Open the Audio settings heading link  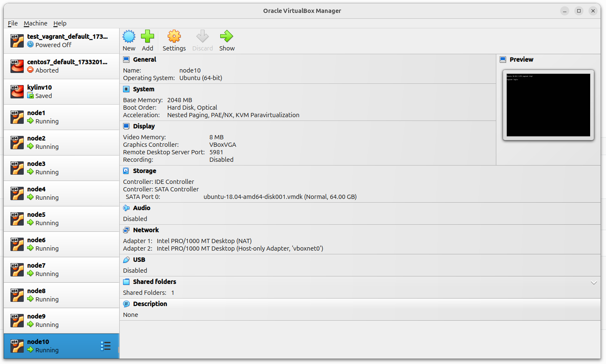141,208
